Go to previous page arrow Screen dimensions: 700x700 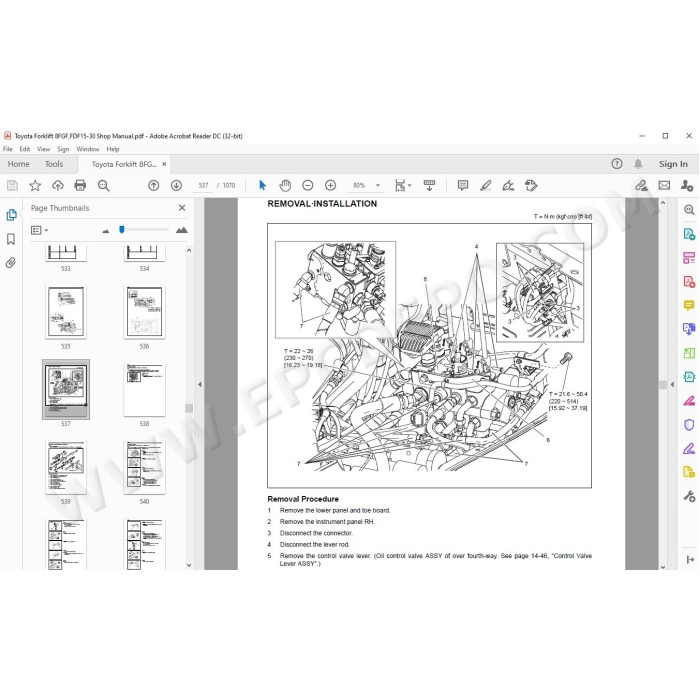(154, 185)
